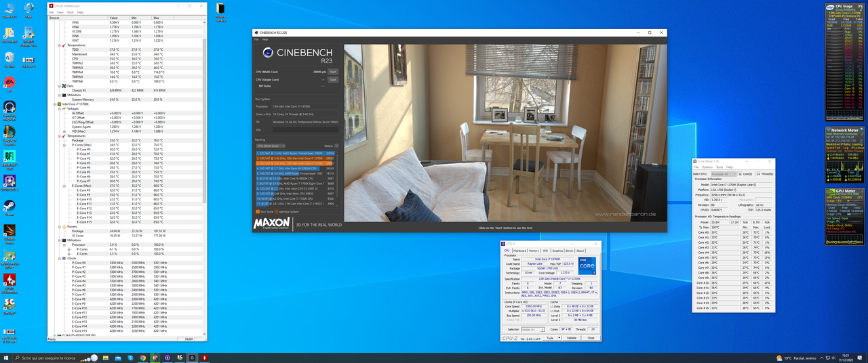
Task: Switch to the Memory tab in CPU-Z
Action: [x=534, y=251]
